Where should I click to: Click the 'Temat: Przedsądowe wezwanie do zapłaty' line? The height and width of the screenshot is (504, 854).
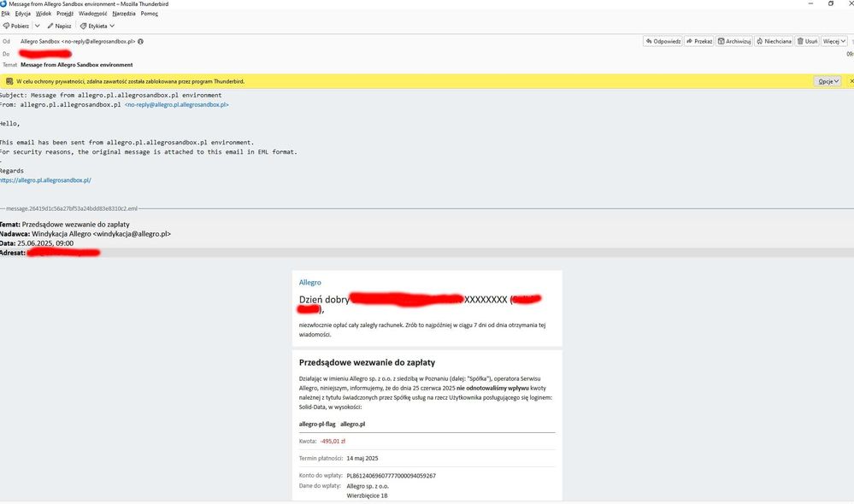tap(65, 225)
